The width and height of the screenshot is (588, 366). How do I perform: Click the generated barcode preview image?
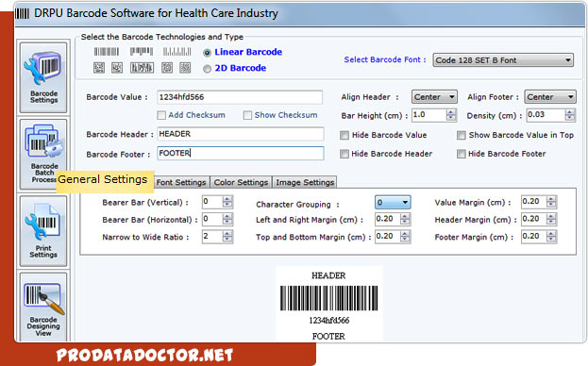328,298
